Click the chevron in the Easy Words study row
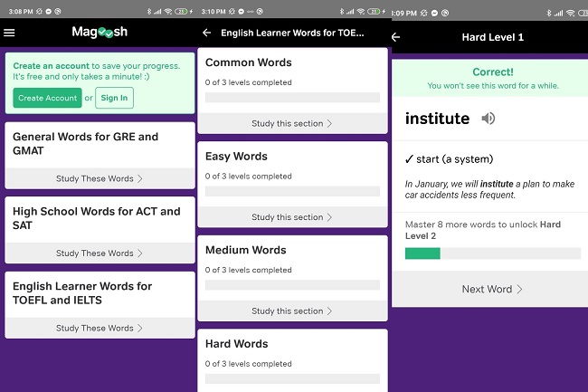Screen dimensions: 588x392 [x=329, y=217]
